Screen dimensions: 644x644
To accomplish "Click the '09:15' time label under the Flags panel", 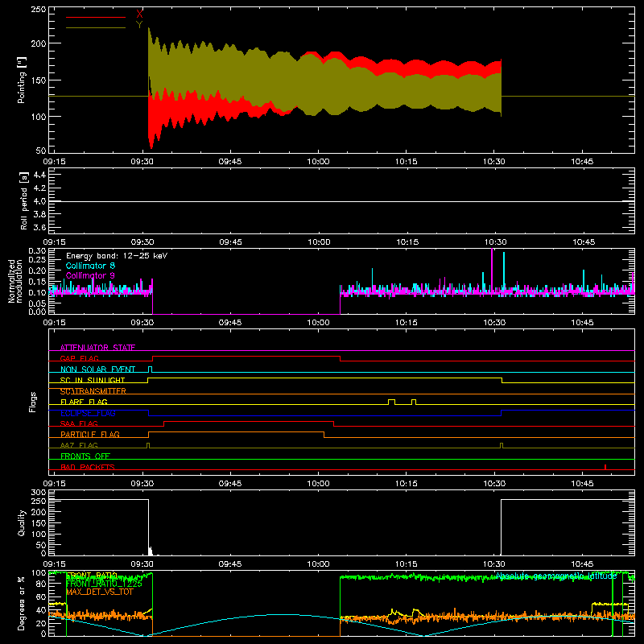I will (x=54, y=484).
